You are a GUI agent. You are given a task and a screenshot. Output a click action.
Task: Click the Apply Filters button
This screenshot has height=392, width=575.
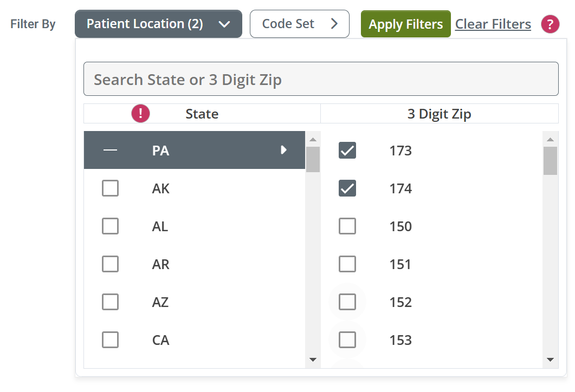[405, 24]
